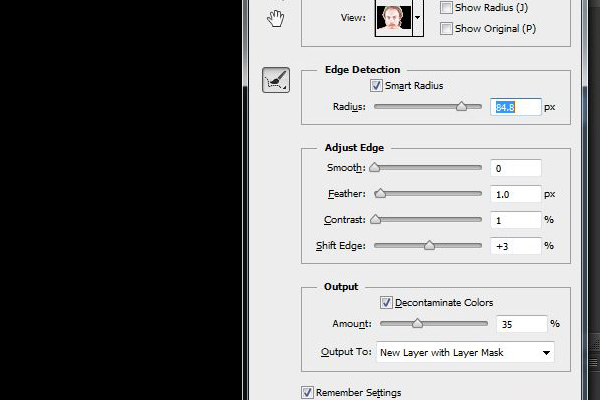Click the Output section heading
This screenshot has width=600, height=400.
(341, 287)
